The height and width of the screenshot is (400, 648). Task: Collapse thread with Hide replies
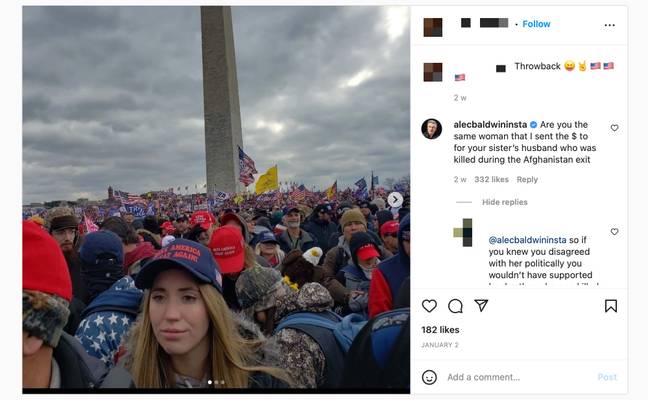(x=505, y=202)
